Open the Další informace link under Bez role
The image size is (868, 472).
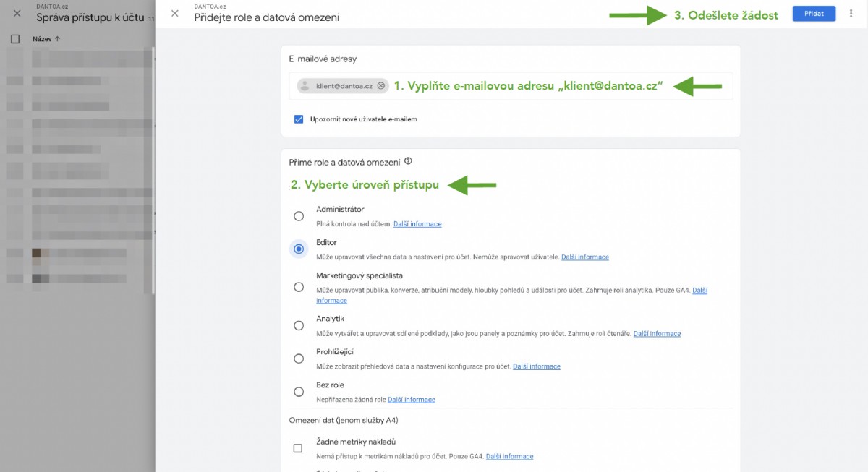click(412, 400)
